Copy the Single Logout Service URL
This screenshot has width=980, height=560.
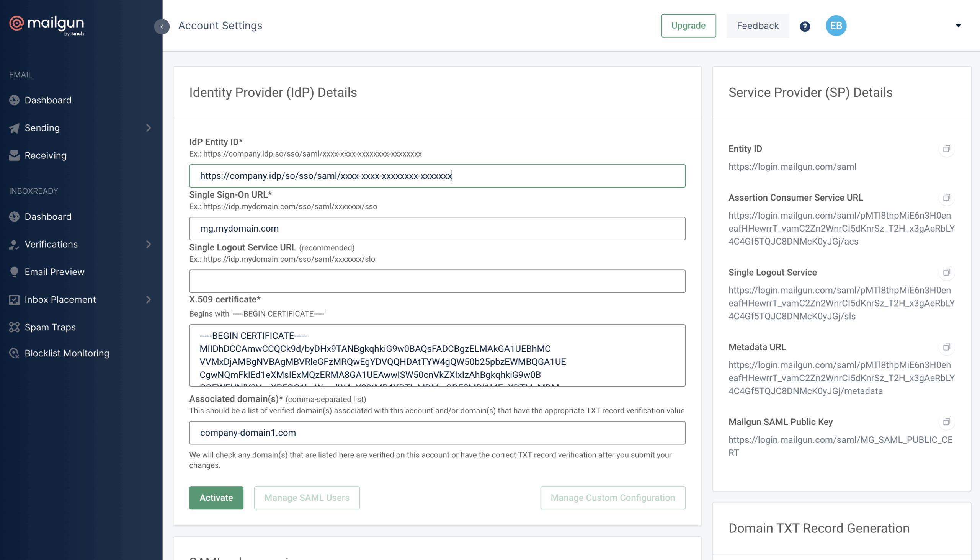tap(947, 272)
